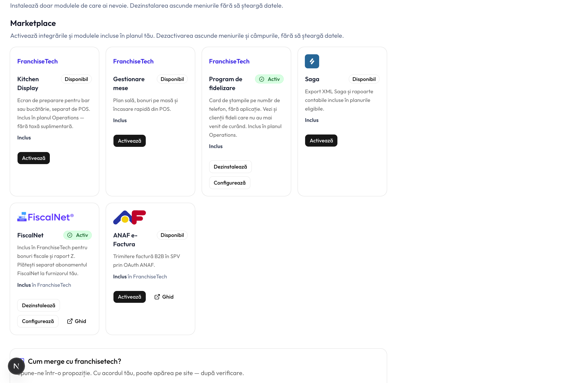The width and height of the screenshot is (588, 383).
Task: Open the round N badge icon
Action: [16, 366]
